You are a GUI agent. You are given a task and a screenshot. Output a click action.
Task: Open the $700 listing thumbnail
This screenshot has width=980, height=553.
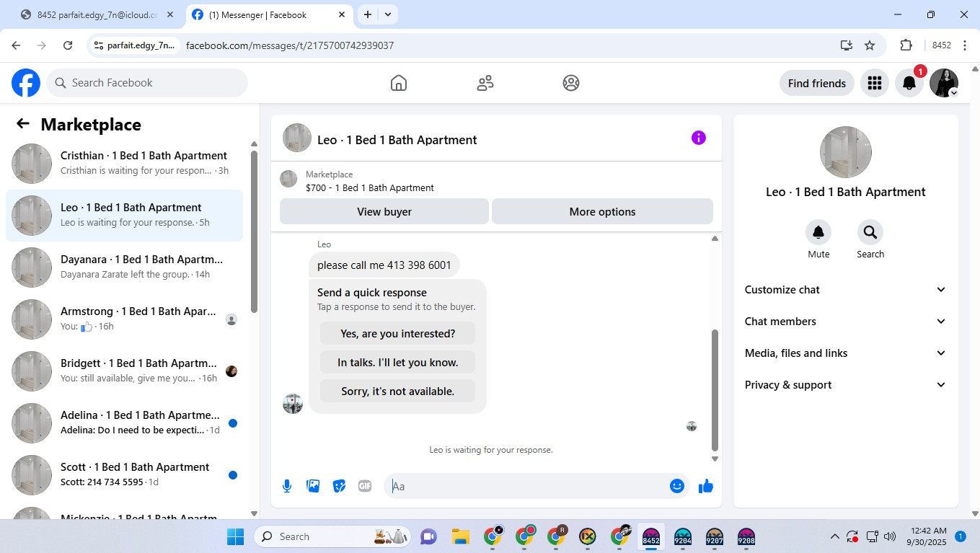click(x=288, y=179)
